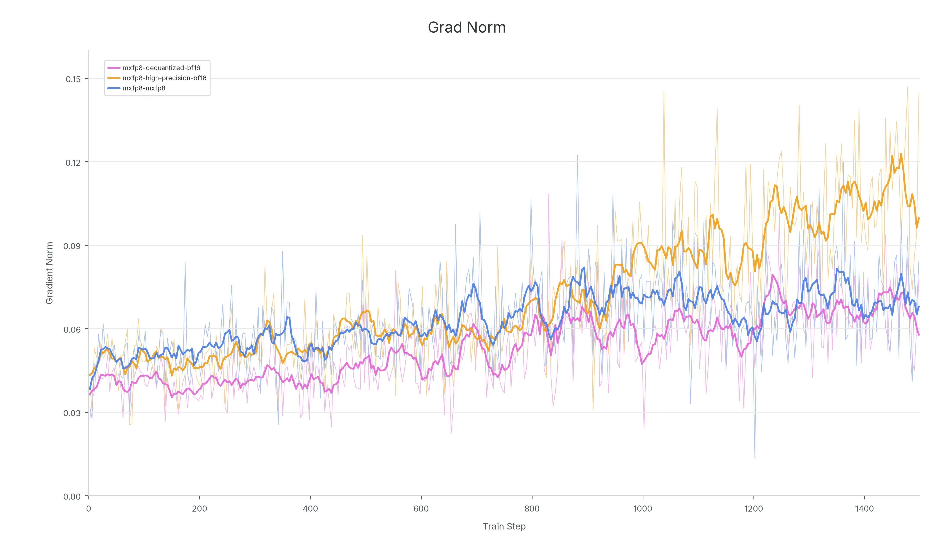Click the pink legend line swatch
934x560 pixels.
[114, 68]
